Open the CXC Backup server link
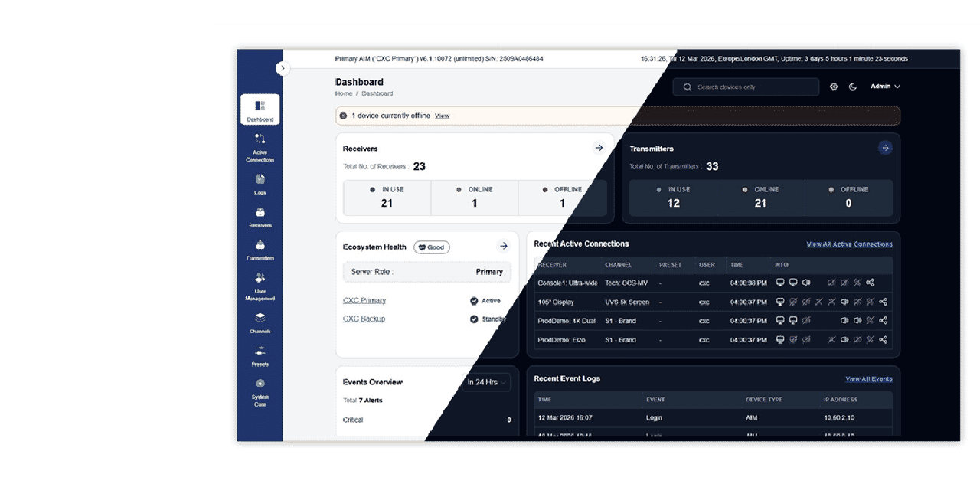 click(364, 319)
